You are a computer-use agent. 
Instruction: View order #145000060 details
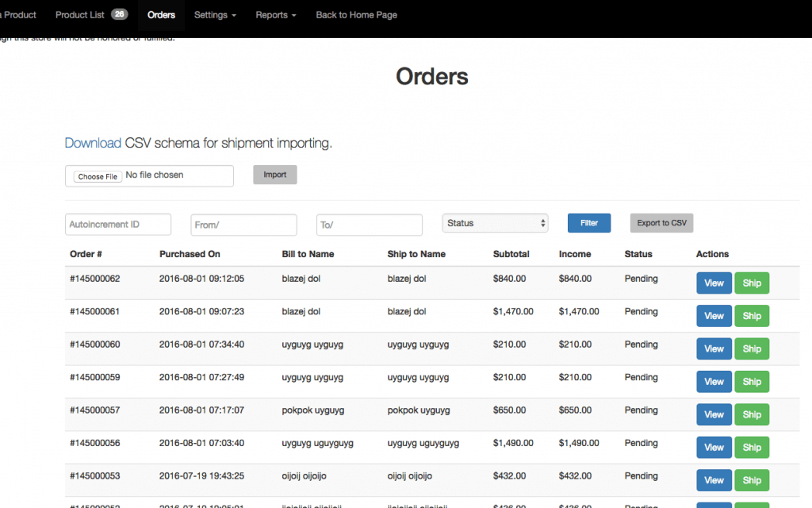(x=714, y=348)
